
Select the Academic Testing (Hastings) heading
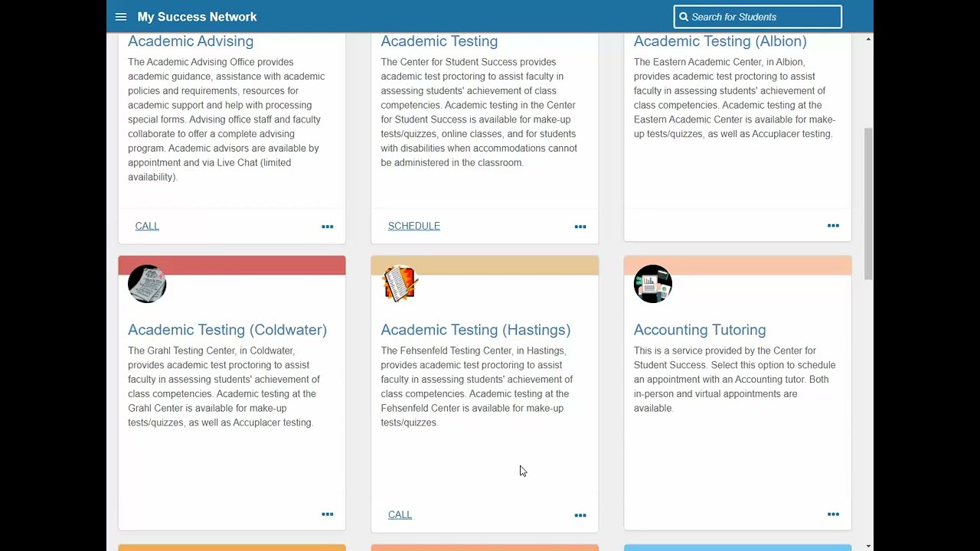[x=475, y=330]
